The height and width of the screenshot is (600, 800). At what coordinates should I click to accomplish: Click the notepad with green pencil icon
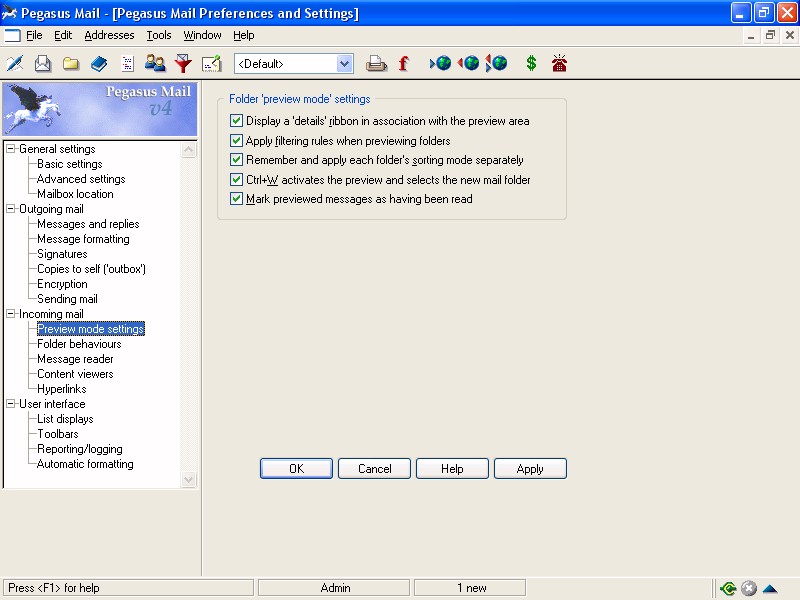click(x=211, y=63)
